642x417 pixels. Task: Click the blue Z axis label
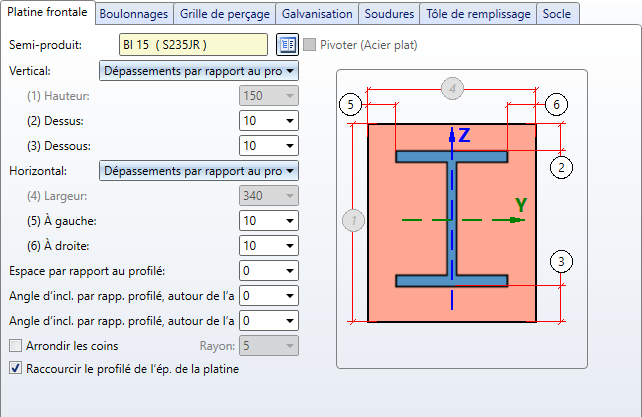[464, 134]
